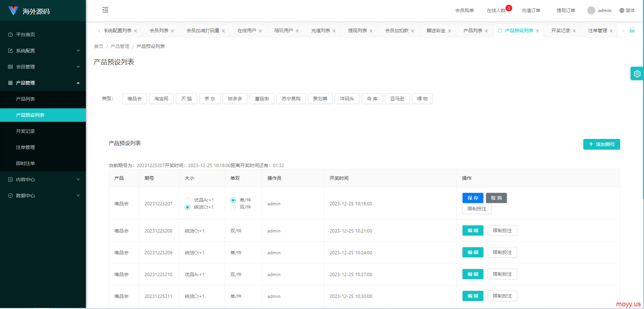
Task: Open settings gear on right edge
Action: pos(637,73)
